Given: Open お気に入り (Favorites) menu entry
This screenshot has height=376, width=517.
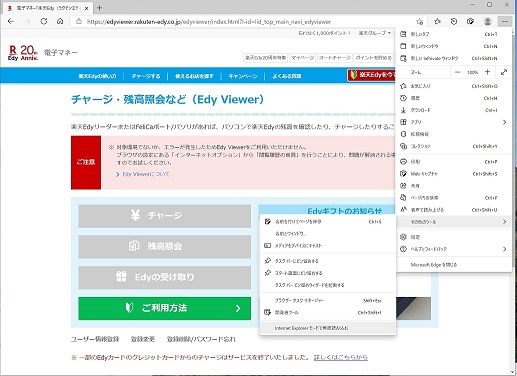Looking at the screenshot, I should tap(454, 86).
